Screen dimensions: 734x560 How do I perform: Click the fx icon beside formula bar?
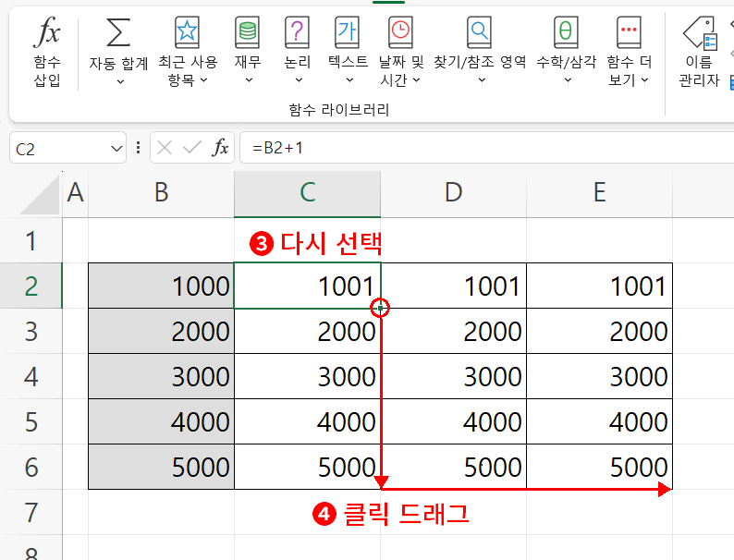pos(220,148)
